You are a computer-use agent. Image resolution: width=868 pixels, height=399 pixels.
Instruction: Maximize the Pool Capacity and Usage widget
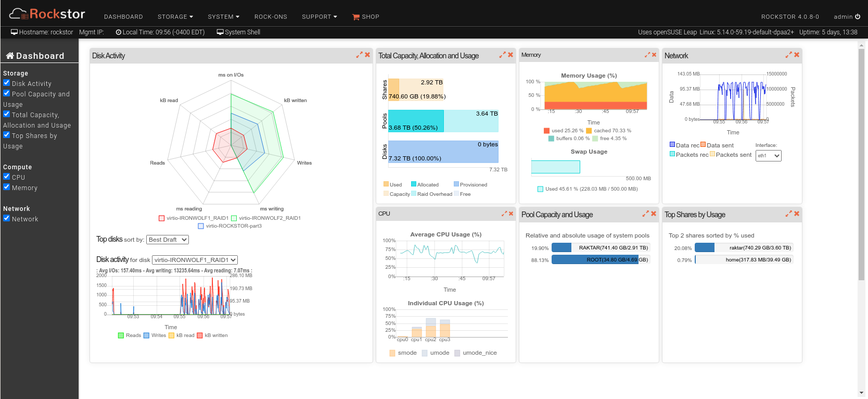[x=645, y=214]
